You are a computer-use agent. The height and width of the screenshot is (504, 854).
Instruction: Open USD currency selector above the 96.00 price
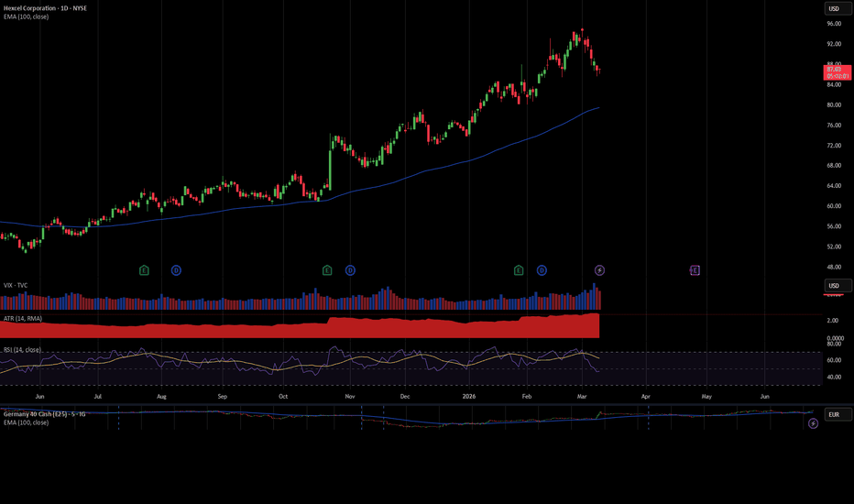point(838,9)
